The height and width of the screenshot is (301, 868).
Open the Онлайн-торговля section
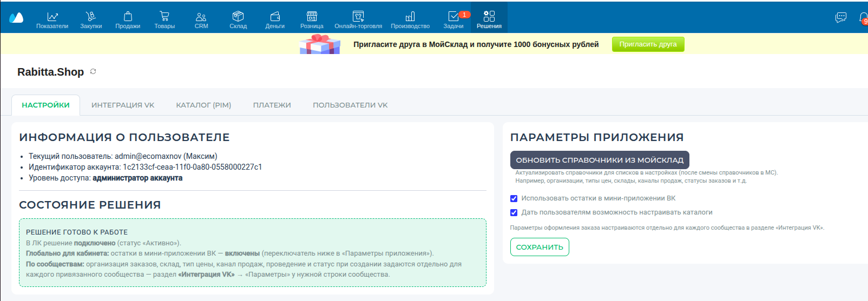358,20
